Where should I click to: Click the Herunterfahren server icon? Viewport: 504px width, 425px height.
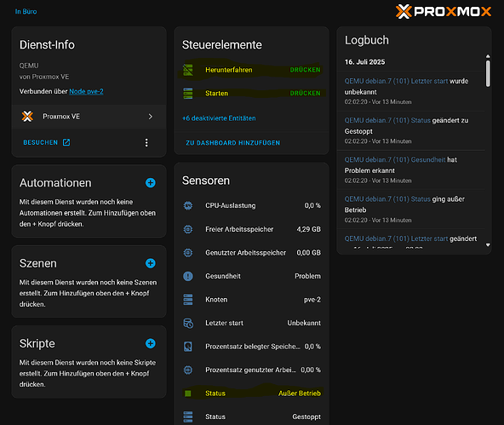tap(188, 70)
